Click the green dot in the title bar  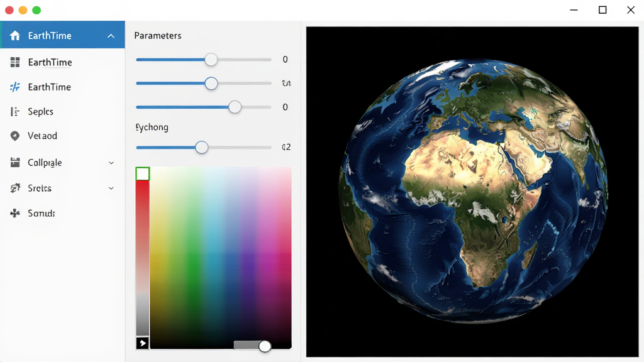(36, 10)
